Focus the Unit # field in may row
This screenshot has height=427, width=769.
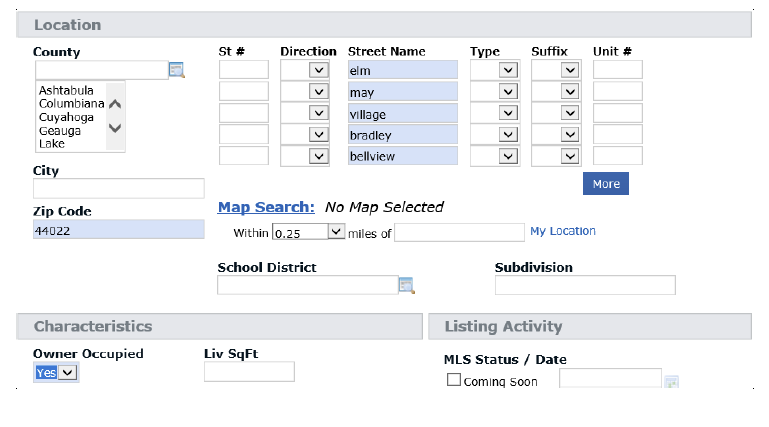[617, 92]
